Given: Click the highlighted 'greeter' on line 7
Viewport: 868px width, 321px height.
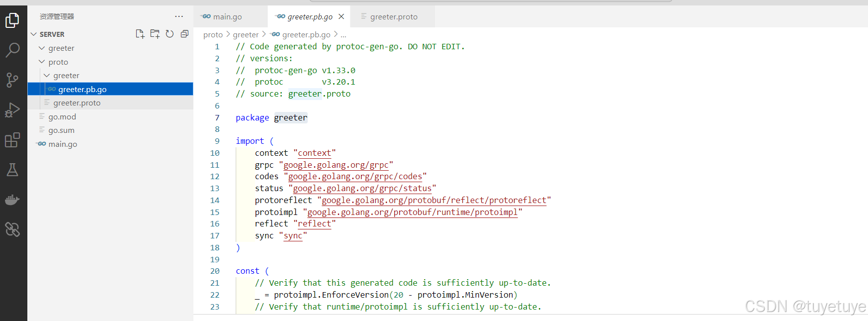Looking at the screenshot, I should pos(291,118).
